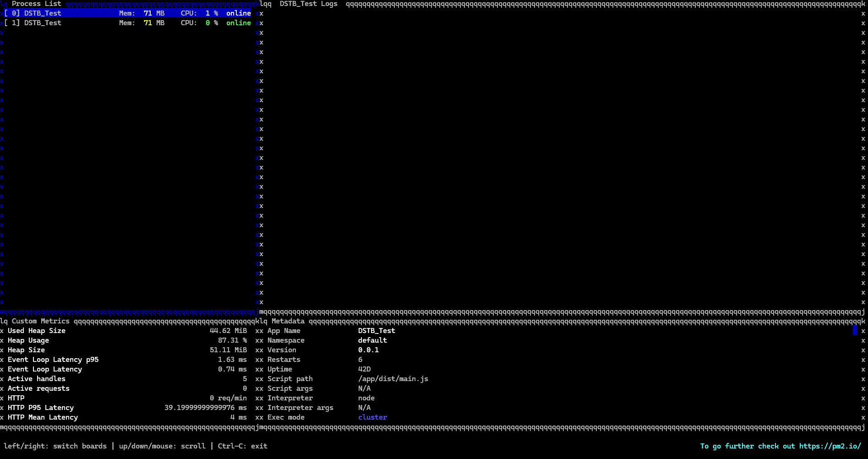This screenshot has height=459, width=868.
Task: Click the green online status of process 1
Action: 238,23
